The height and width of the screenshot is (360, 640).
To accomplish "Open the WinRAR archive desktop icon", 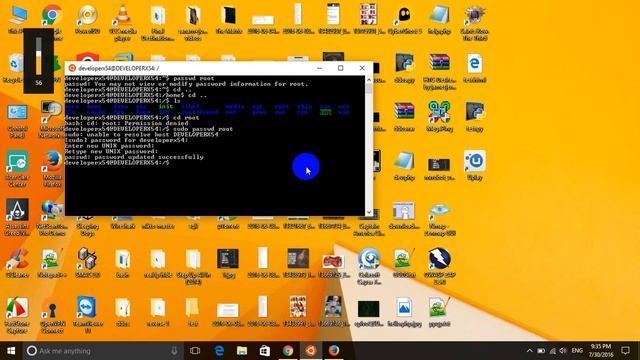I will pos(439,64).
